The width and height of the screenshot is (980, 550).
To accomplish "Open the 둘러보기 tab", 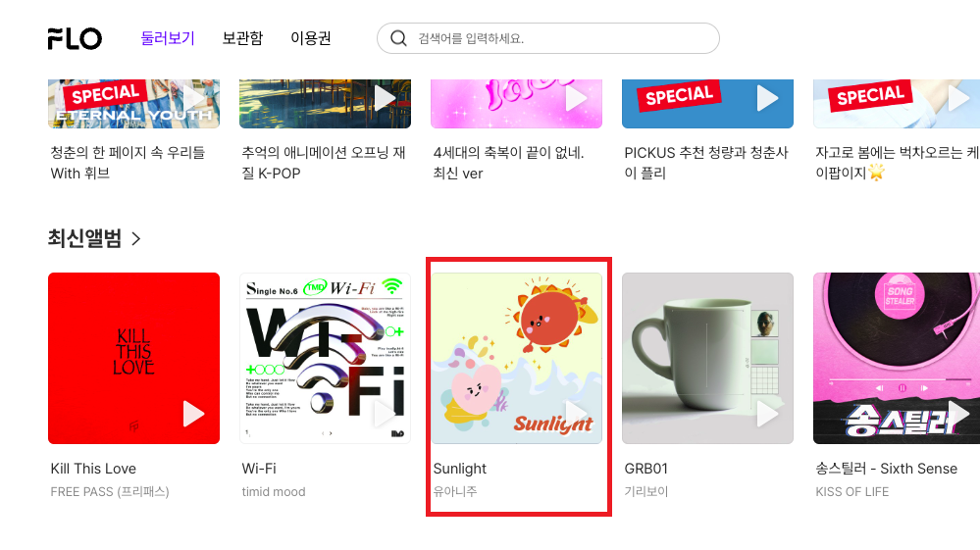I will [168, 38].
